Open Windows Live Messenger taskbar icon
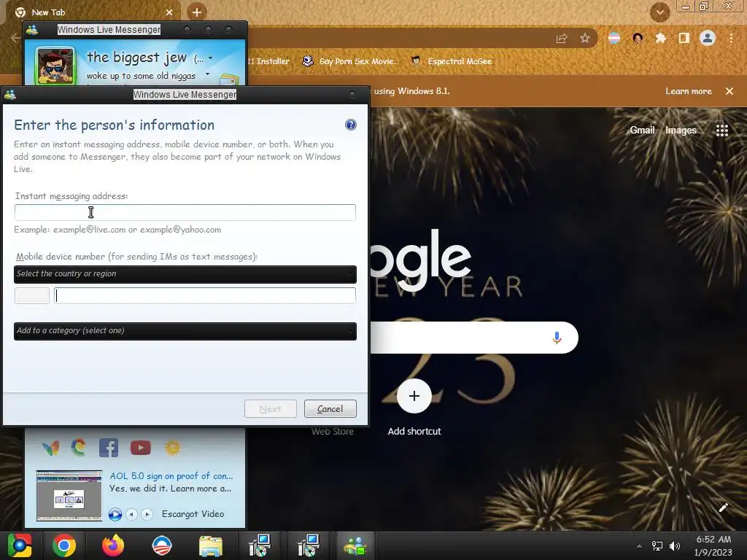747x560 pixels. [355, 545]
